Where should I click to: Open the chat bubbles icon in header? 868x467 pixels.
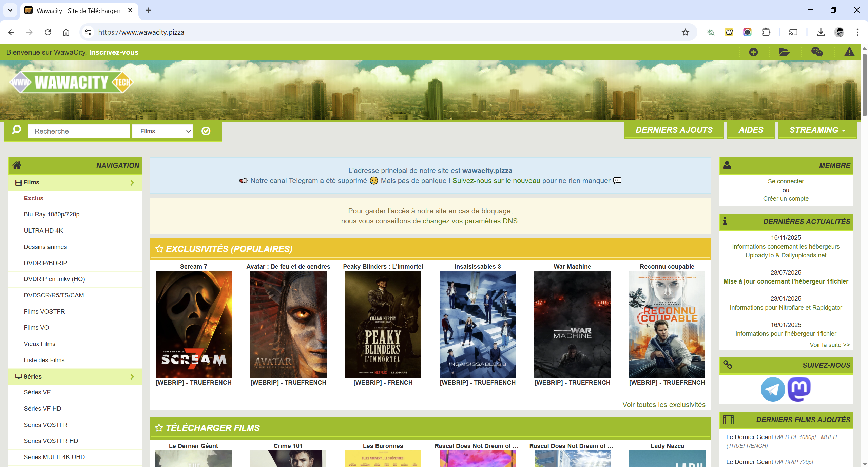pos(817,52)
